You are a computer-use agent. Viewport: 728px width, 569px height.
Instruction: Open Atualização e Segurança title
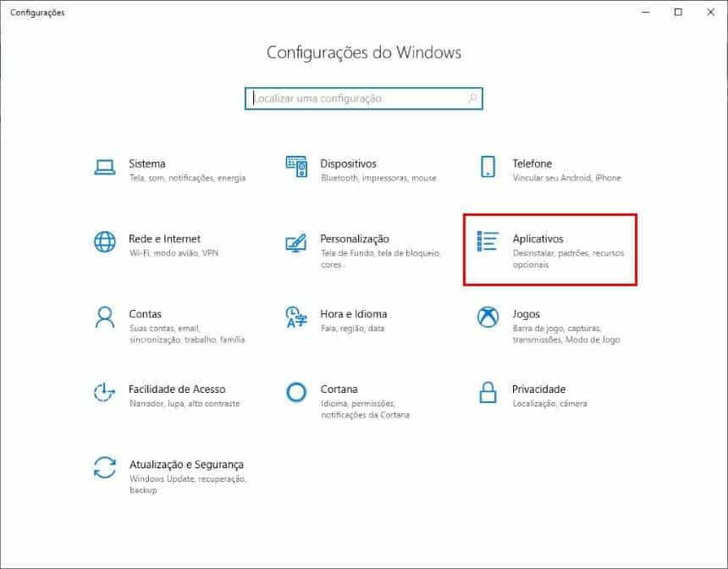click(x=186, y=465)
